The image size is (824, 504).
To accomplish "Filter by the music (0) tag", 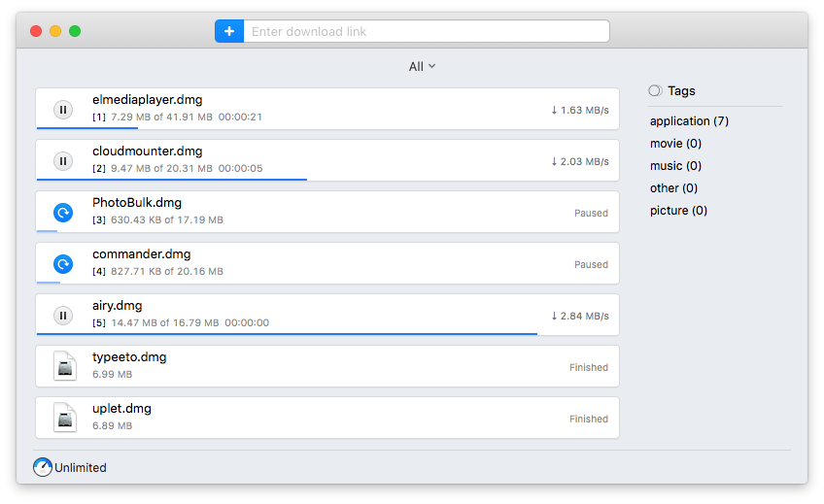I will (x=675, y=166).
